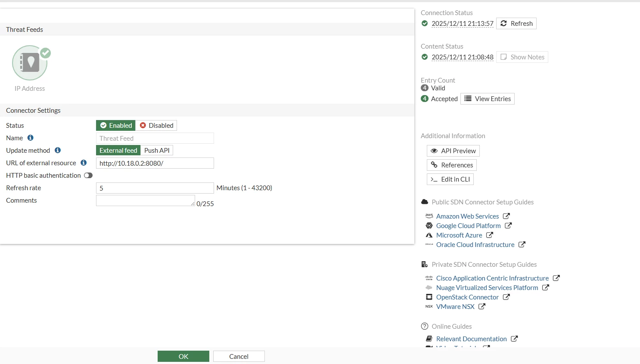Click the info icon beside Update method
The image size is (640, 364).
58,150
